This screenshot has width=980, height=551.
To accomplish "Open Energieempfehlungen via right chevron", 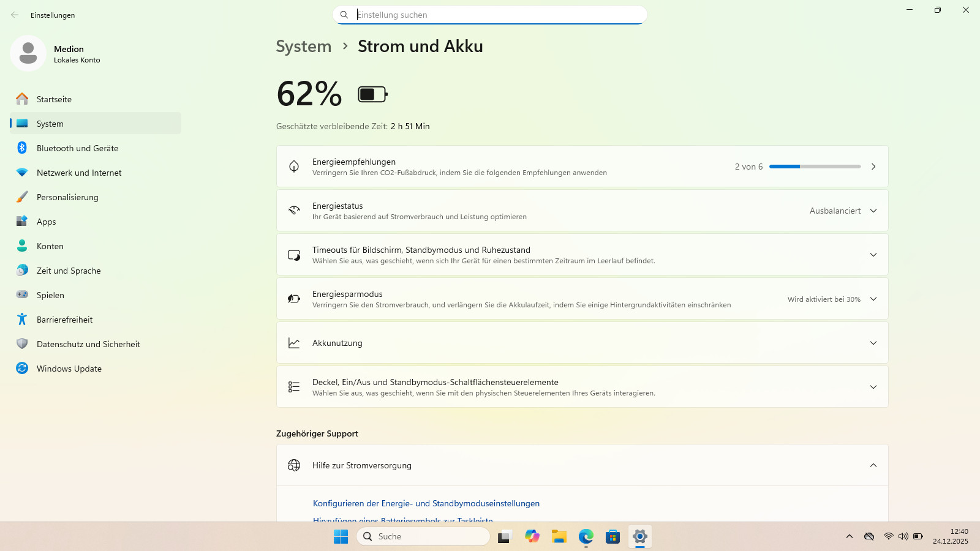I will coord(873,167).
